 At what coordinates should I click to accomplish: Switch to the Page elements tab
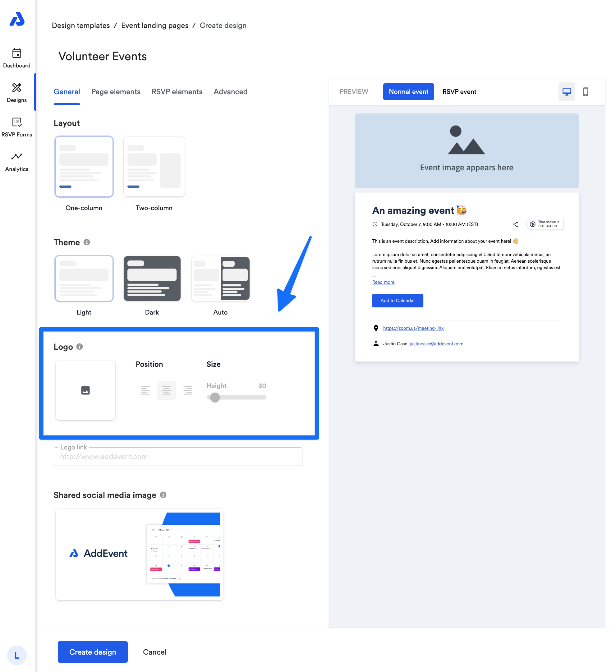pos(116,92)
